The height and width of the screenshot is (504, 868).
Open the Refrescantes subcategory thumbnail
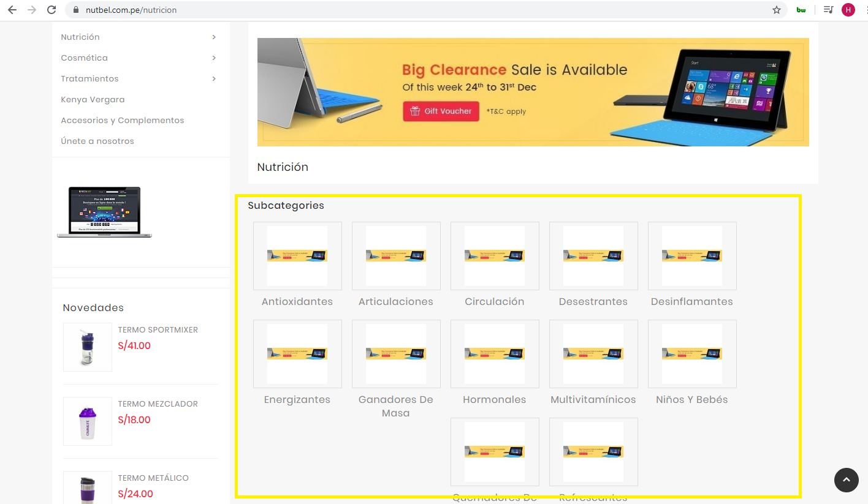pos(593,452)
